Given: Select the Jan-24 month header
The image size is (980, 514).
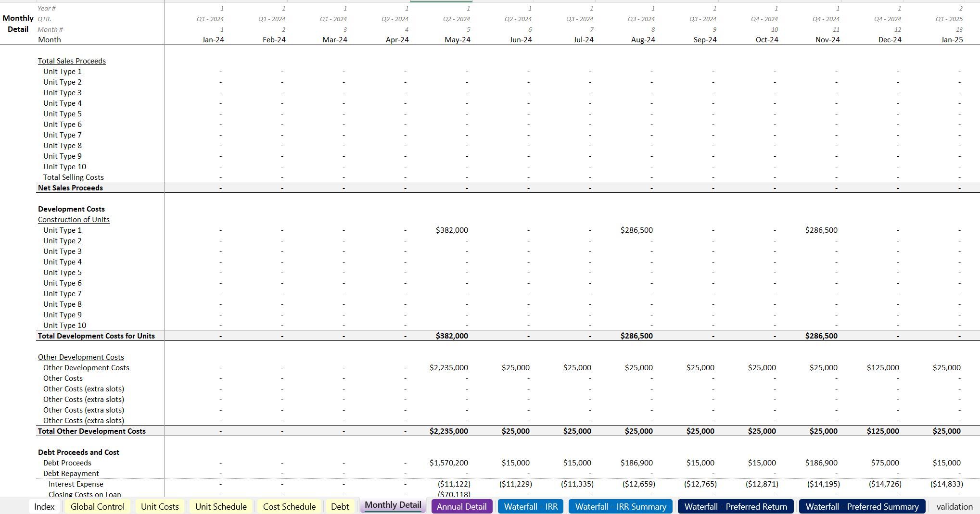Looking at the screenshot, I should pos(213,40).
